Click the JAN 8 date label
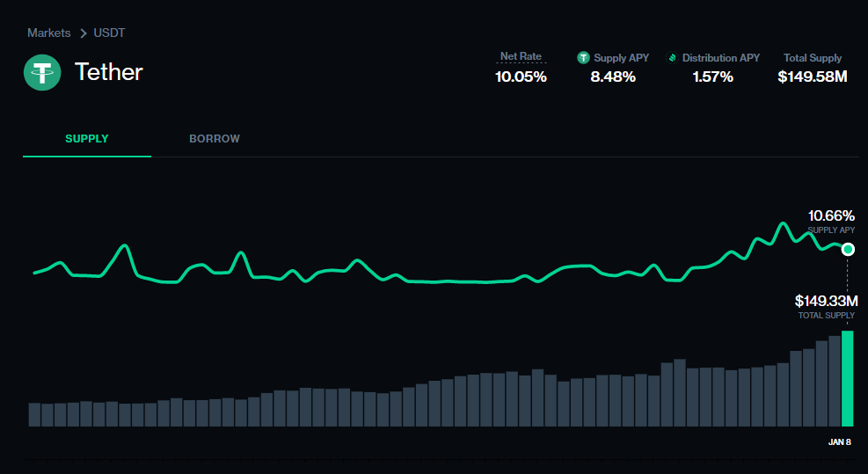This screenshot has height=474, width=868. coord(840,441)
